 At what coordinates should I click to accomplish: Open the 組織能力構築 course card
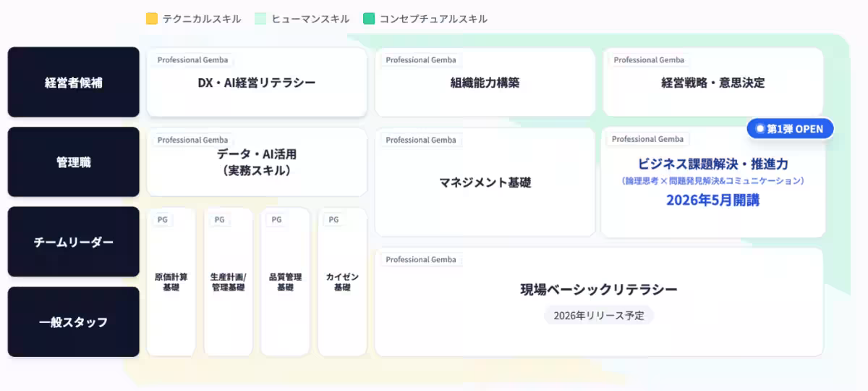[x=485, y=82]
